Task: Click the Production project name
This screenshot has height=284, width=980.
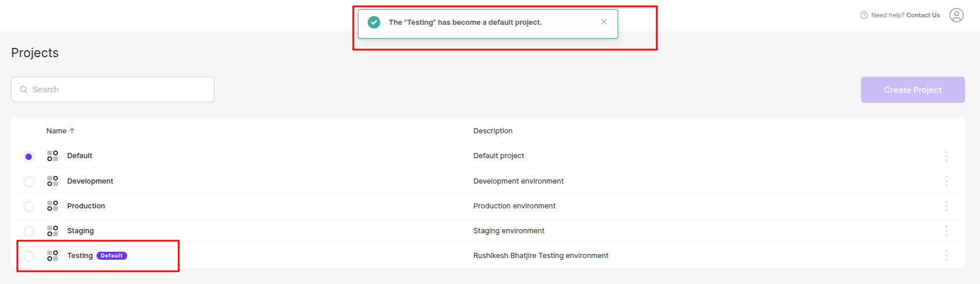Action: (86, 206)
